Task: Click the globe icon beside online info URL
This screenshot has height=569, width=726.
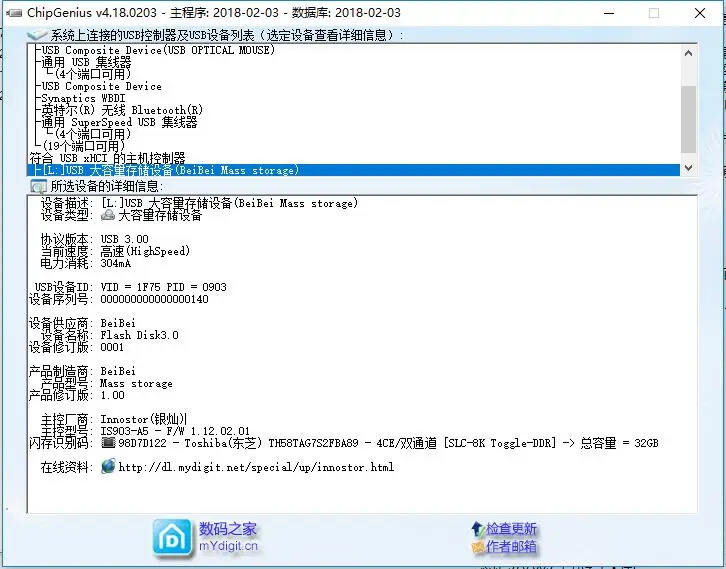Action: 108,466
